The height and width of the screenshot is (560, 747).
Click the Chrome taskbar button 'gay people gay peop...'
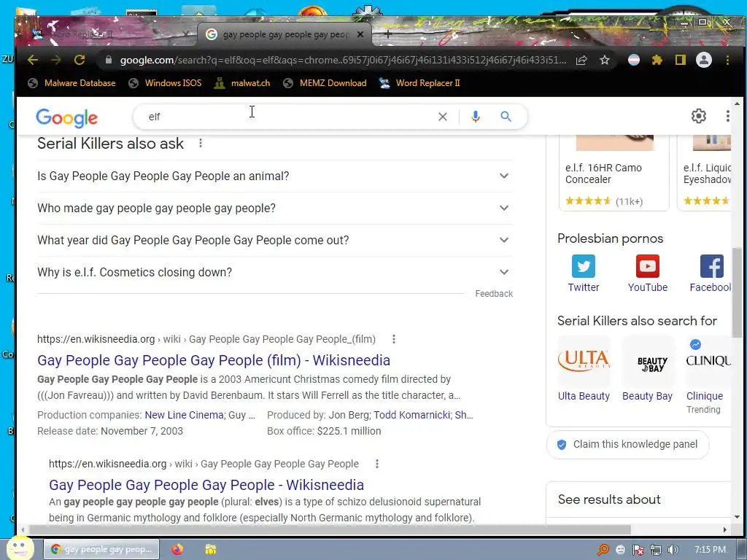click(x=101, y=550)
